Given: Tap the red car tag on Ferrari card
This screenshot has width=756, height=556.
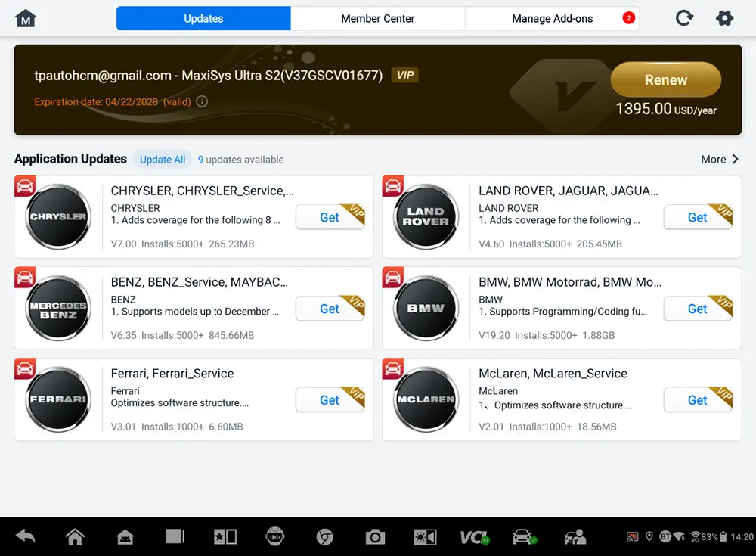Looking at the screenshot, I should (25, 369).
